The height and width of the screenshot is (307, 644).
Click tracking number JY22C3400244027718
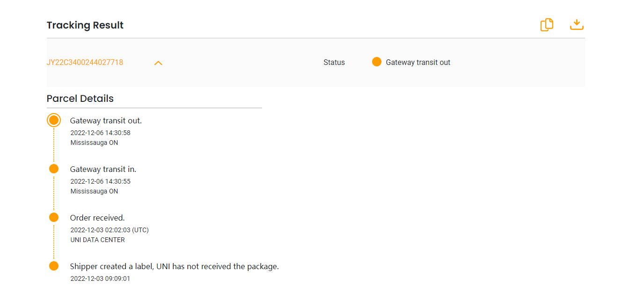tap(85, 63)
